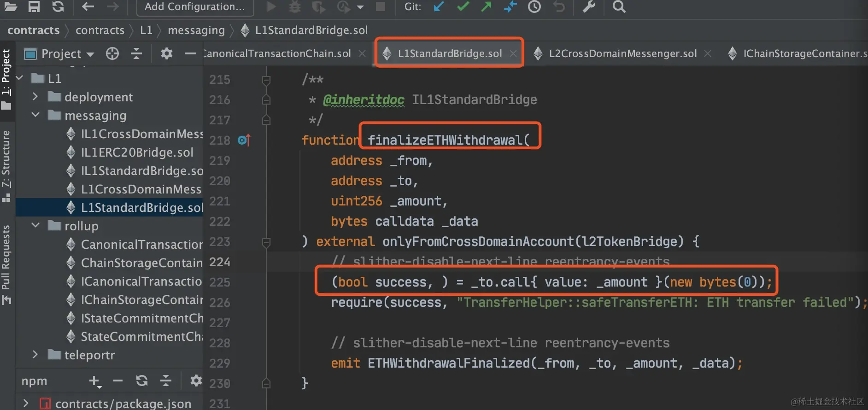Collapse all in npm panel
Viewport: 868px width, 410px height.
(166, 381)
